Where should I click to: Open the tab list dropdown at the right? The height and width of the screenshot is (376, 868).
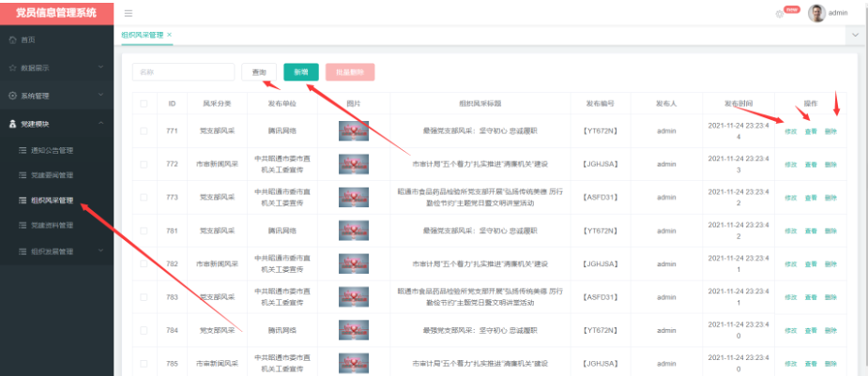pyautogui.click(x=857, y=35)
